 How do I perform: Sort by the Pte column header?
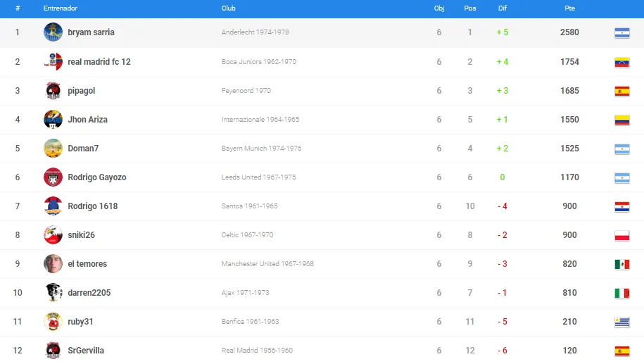pos(569,8)
